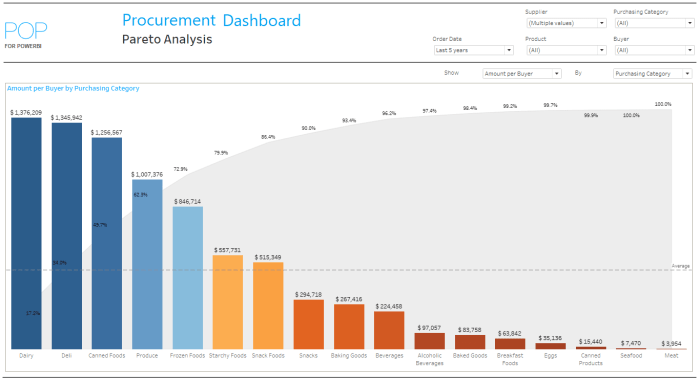Click the $846,714 value label
The width and height of the screenshot is (700, 381).
tap(188, 202)
